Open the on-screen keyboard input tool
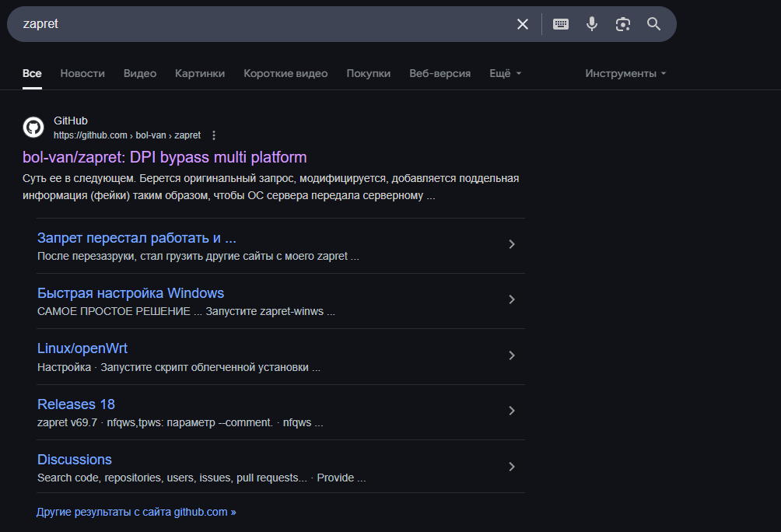The width and height of the screenshot is (781, 532). [561, 24]
